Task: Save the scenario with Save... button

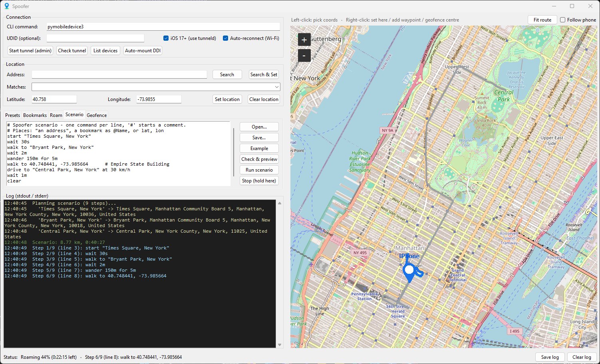Action: click(259, 138)
